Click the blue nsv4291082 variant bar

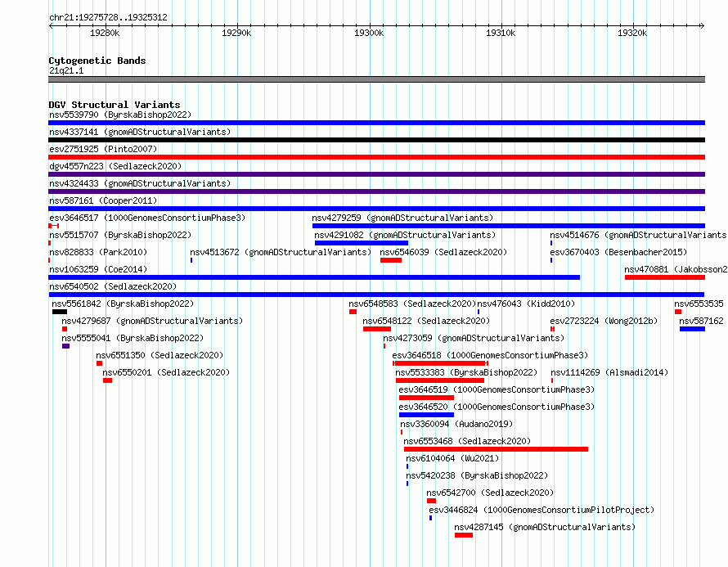(362, 243)
